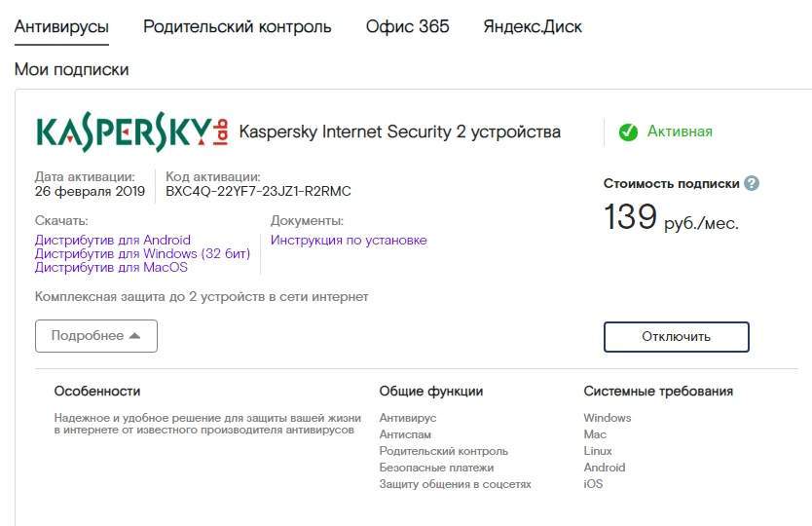Click the Безопасные платежи feature item
Screen dimensions: 812x526
[x=438, y=468]
